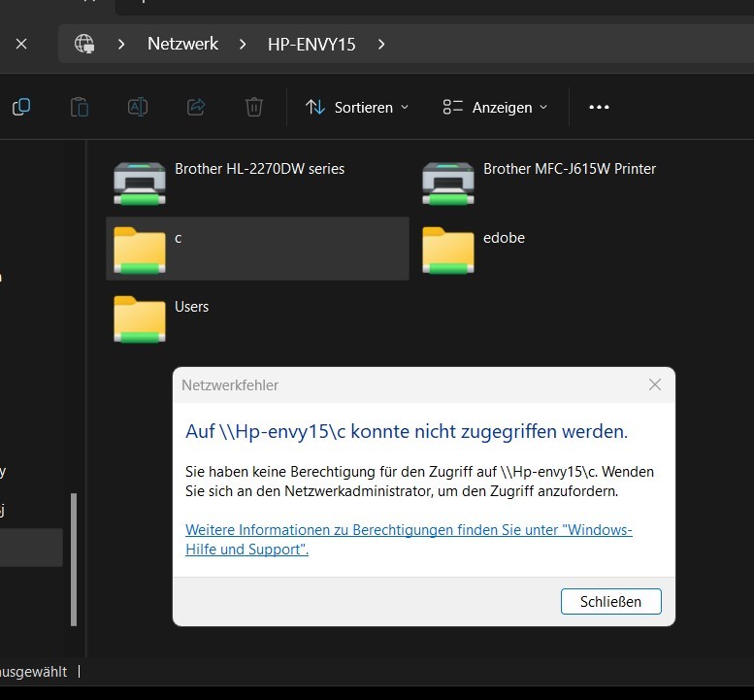Open the Anzeigen dropdown
The image size is (754, 700).
tap(495, 107)
